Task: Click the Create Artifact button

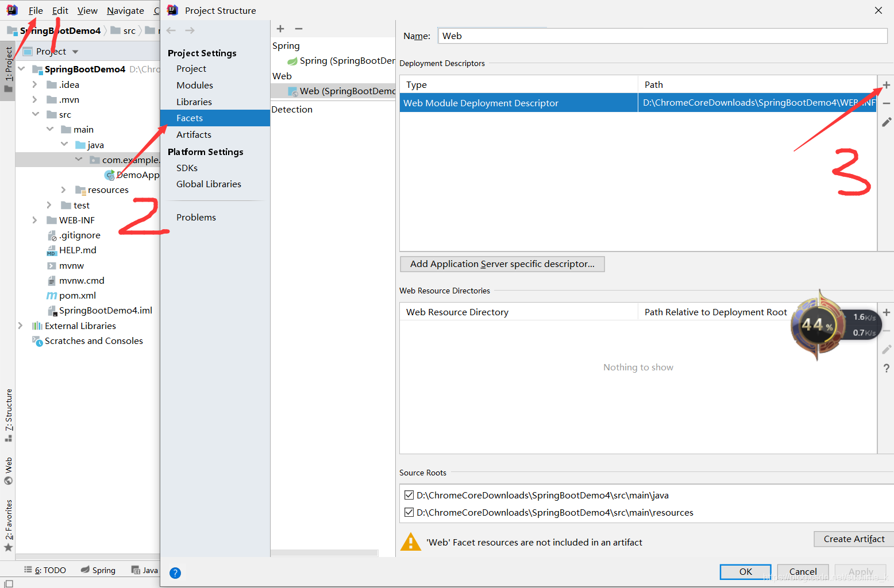Action: pos(854,539)
